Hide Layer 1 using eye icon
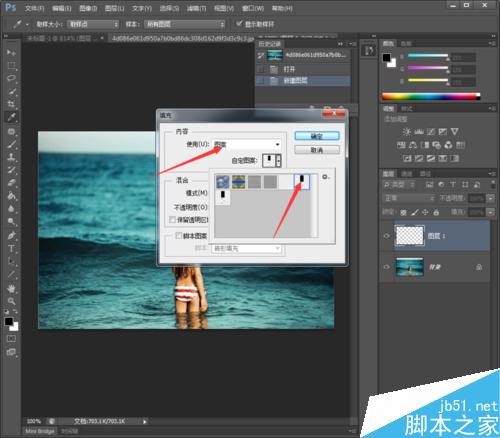 387,236
